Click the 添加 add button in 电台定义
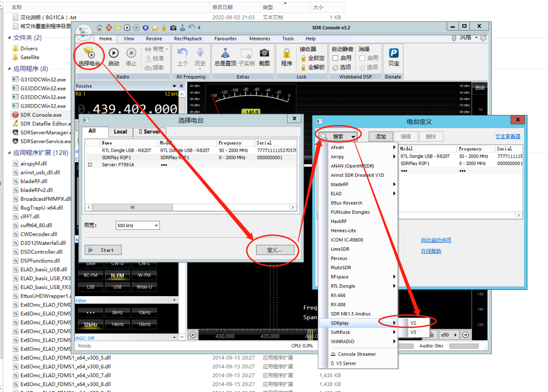This screenshot has height=392, width=548. point(380,136)
